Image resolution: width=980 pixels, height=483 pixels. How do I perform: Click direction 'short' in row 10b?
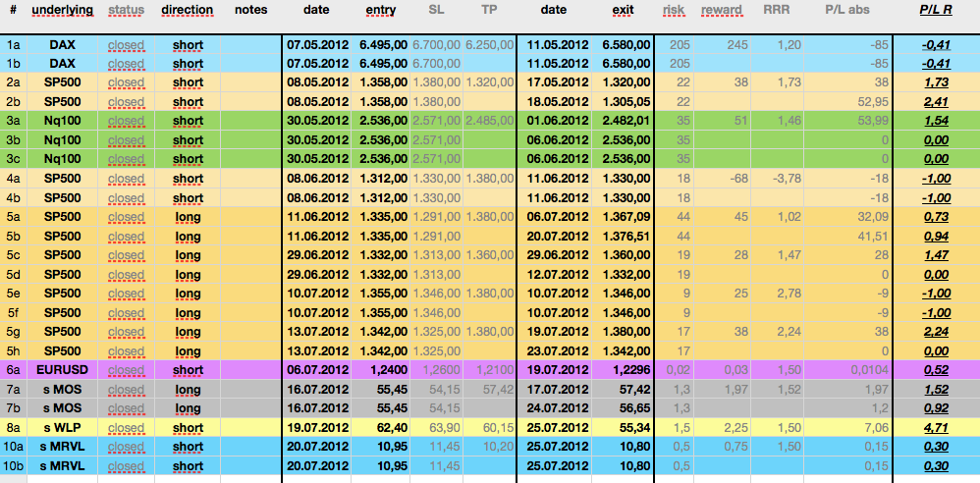click(188, 466)
